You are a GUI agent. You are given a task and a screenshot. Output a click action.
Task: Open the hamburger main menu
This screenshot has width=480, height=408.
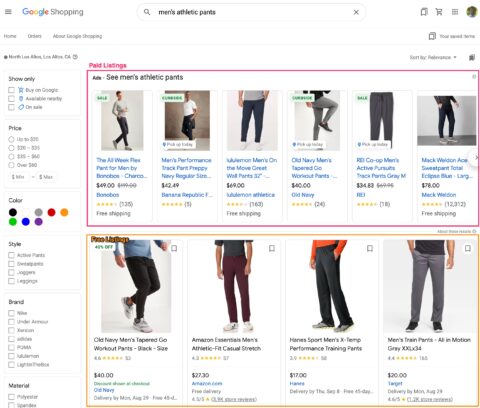(8, 12)
